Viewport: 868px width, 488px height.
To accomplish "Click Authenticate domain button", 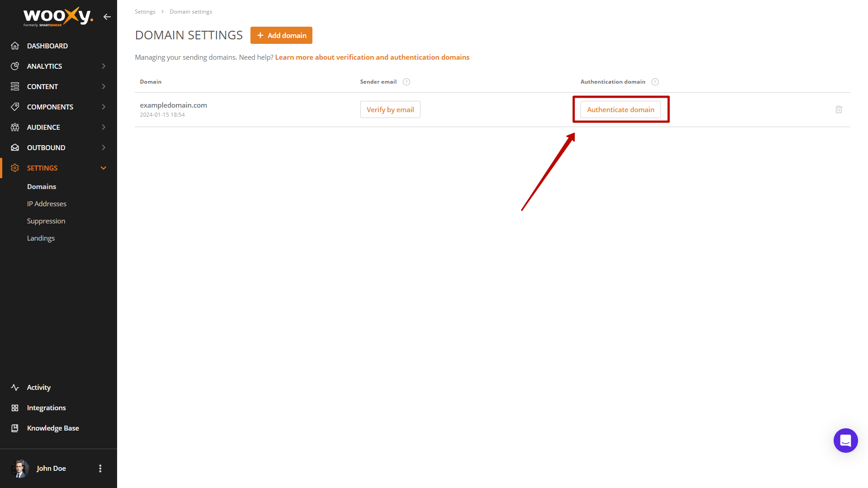I will pyautogui.click(x=620, y=109).
